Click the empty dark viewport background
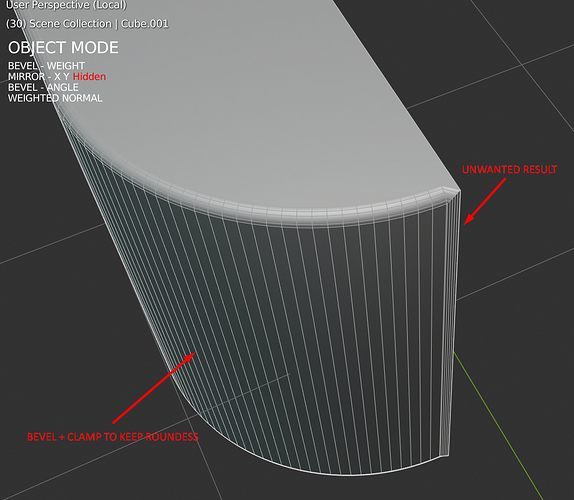Viewport: 574px width, 500px height. tap(512, 366)
